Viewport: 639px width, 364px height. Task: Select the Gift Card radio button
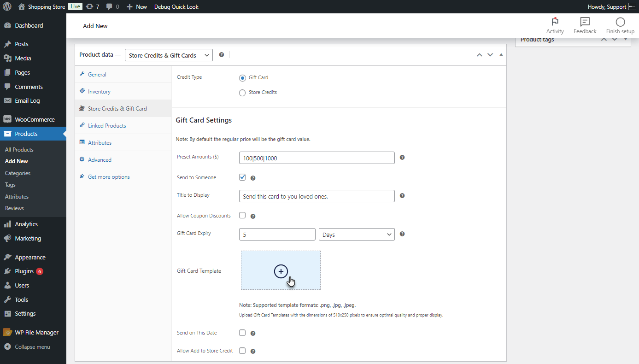click(242, 78)
